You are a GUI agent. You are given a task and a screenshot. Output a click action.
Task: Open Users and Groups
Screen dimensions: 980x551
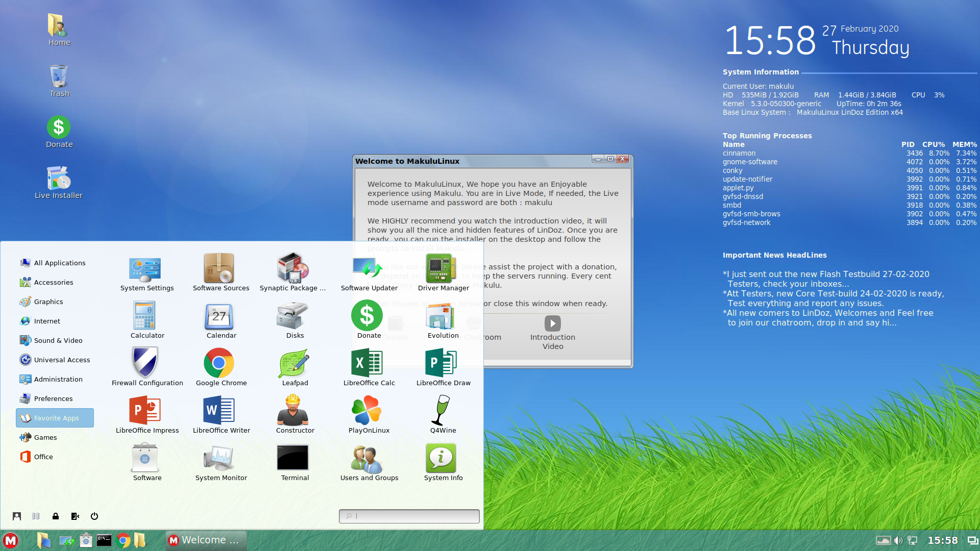tap(369, 462)
